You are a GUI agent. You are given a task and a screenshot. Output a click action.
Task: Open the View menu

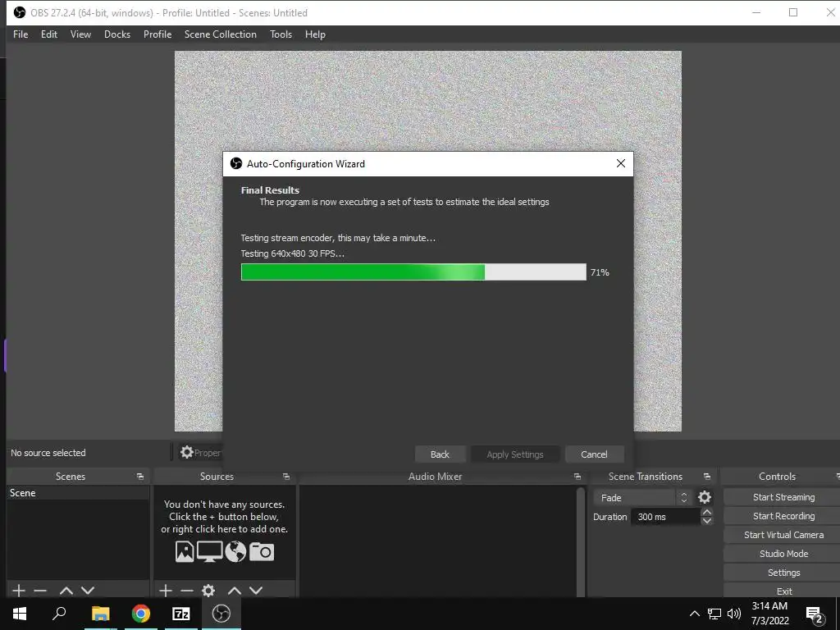coord(80,34)
